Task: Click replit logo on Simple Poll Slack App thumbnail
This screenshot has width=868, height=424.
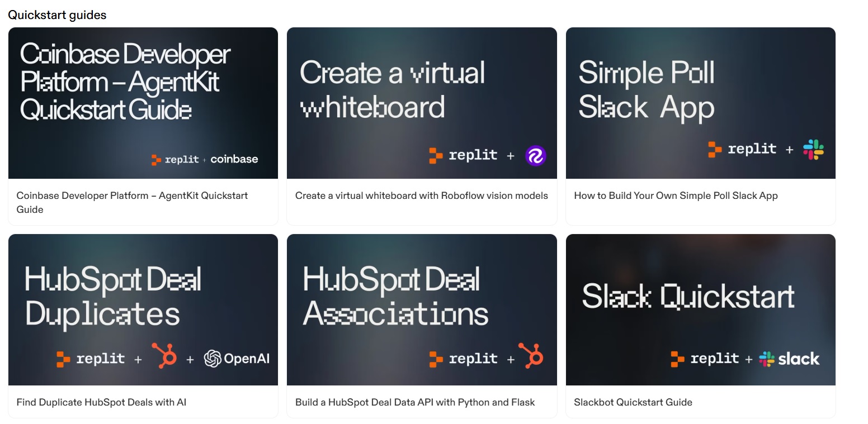Action: (x=742, y=149)
